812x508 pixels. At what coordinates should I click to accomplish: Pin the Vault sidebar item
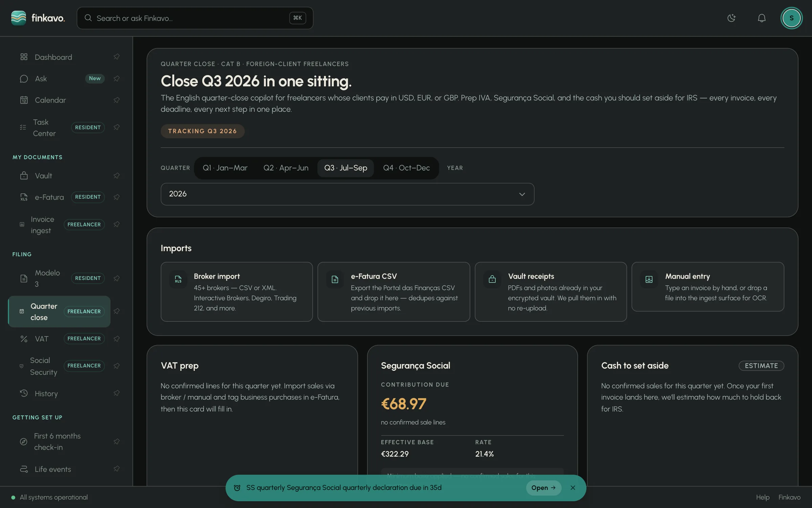point(116,175)
